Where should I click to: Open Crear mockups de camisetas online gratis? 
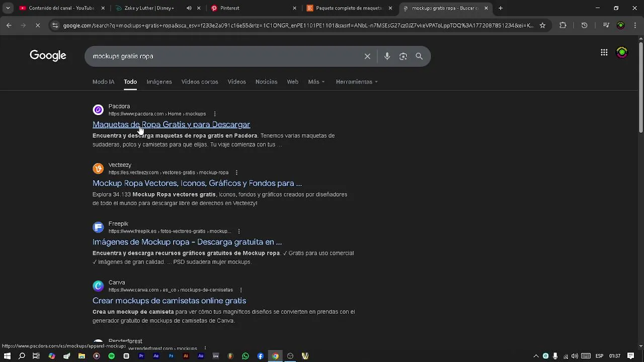point(169,301)
